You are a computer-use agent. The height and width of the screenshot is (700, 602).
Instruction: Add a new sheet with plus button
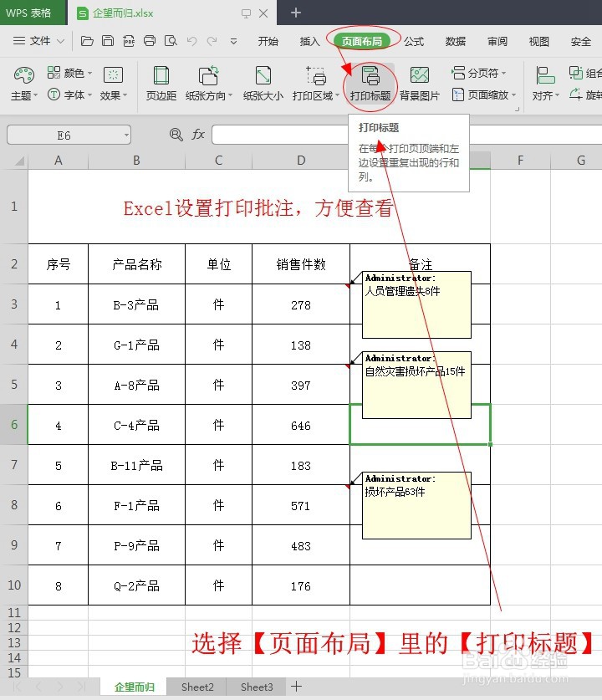coord(296,686)
